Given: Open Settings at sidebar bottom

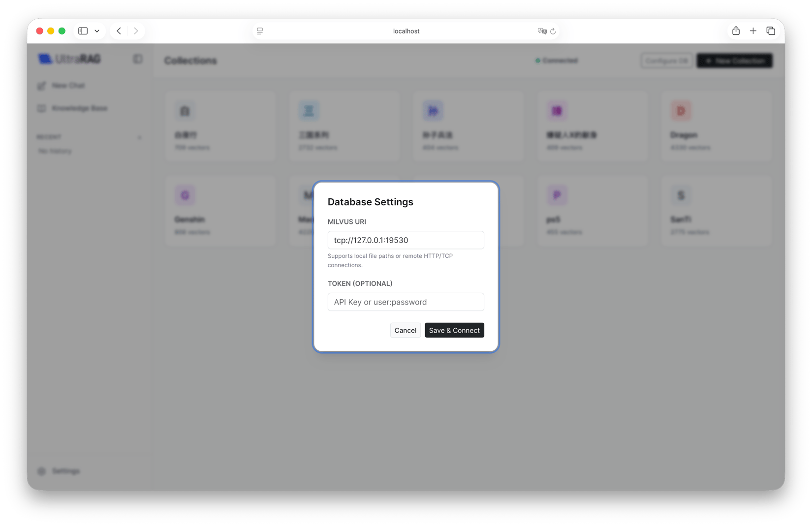Looking at the screenshot, I should (59, 471).
